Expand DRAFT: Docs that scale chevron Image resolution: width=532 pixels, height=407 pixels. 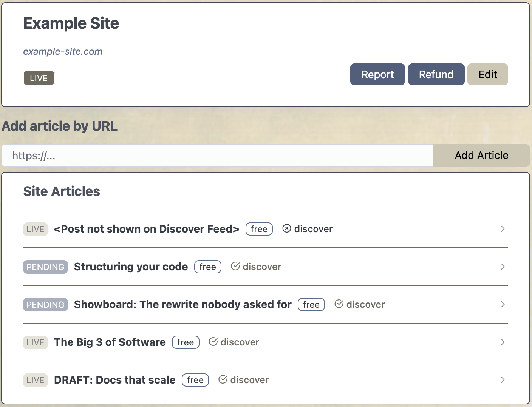tap(503, 380)
